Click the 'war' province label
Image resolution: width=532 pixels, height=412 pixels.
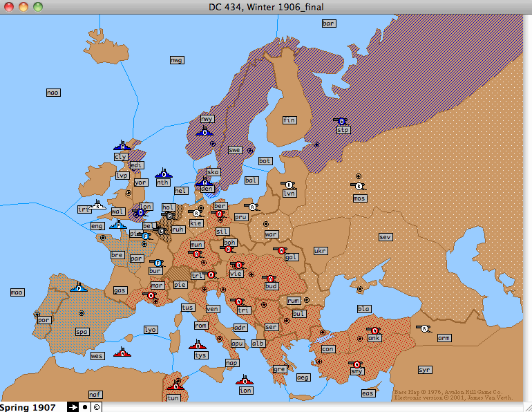click(x=271, y=234)
